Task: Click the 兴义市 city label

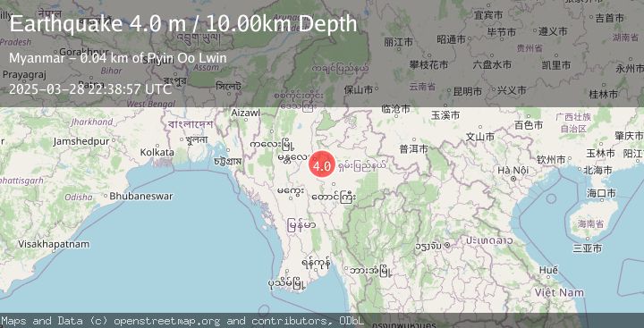Action: point(512,91)
